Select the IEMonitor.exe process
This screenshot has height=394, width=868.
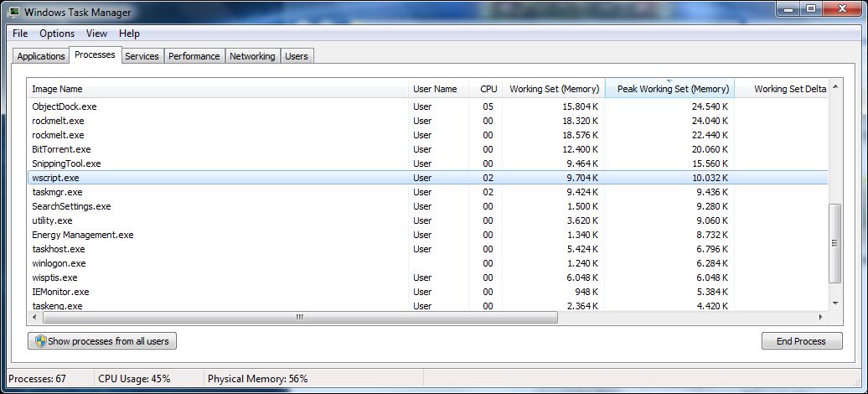[x=427, y=292]
